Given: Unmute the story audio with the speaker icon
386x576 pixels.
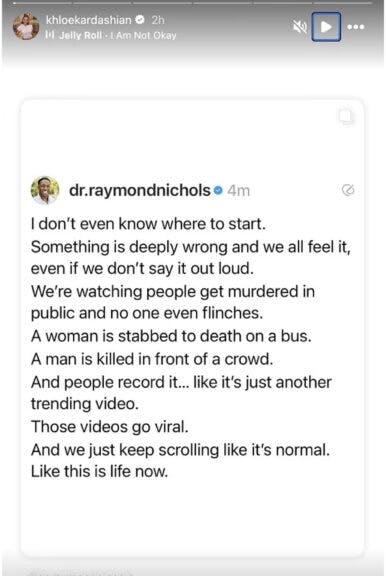Looking at the screenshot, I should tap(300, 26).
